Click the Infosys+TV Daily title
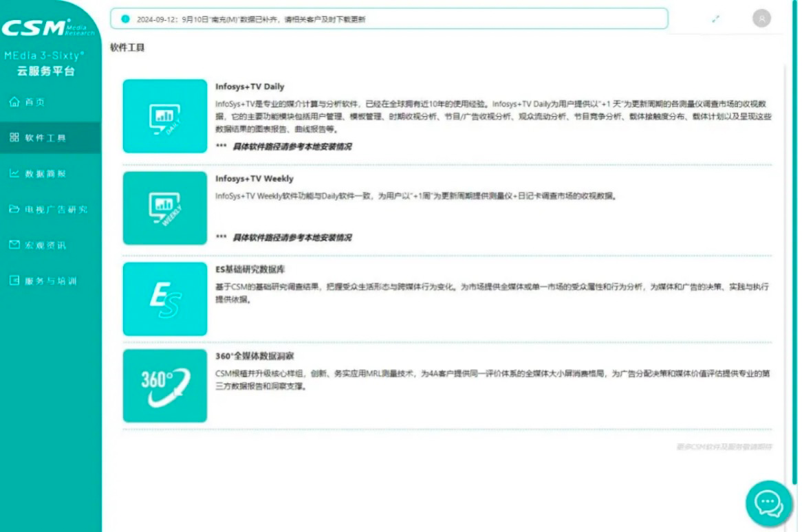The height and width of the screenshot is (532, 802). point(250,87)
